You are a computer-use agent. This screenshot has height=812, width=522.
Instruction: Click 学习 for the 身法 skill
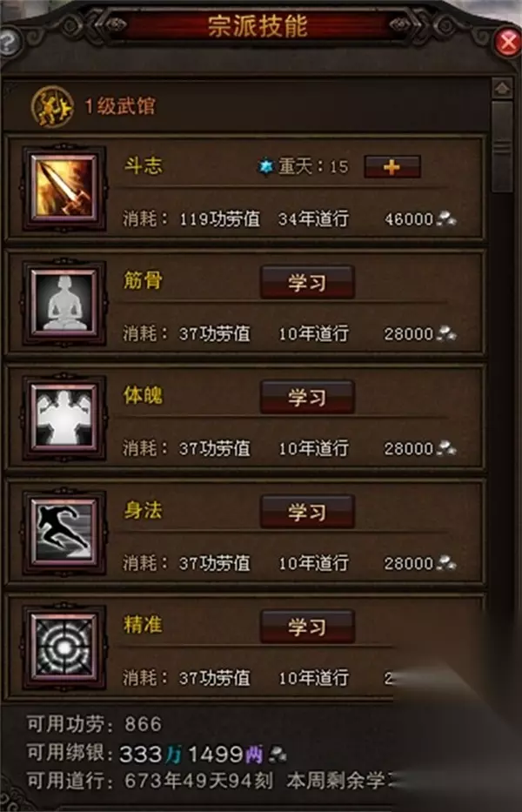(307, 512)
